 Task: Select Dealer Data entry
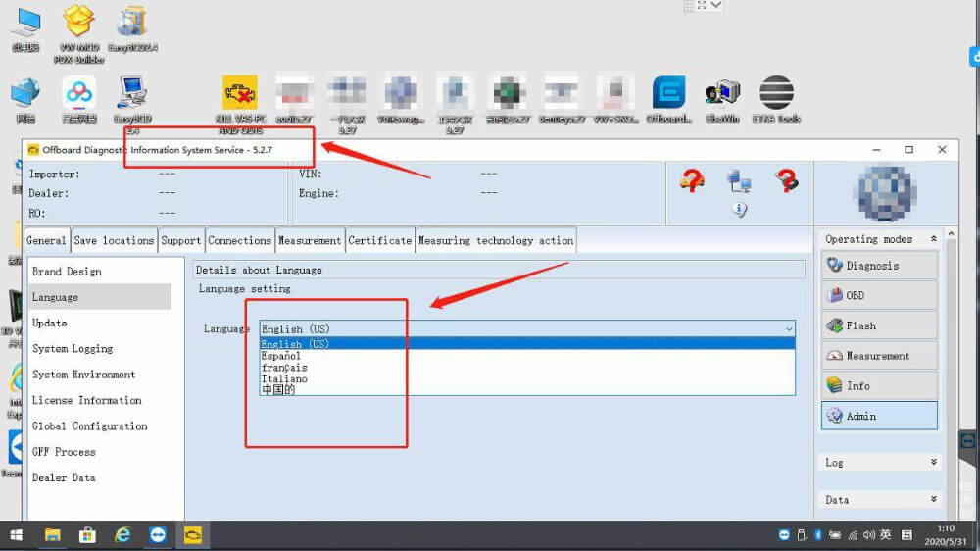(100, 477)
